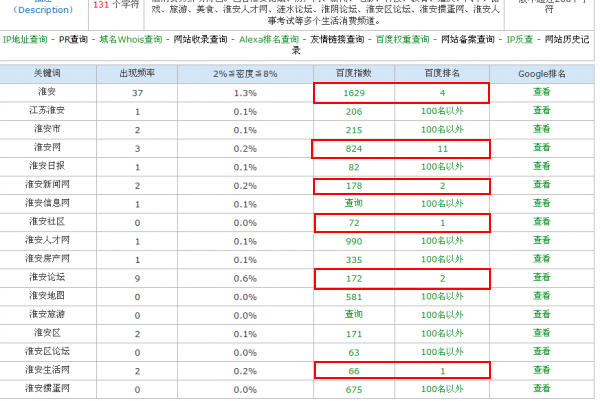
Task: Select Baidu index value 1629
Action: coord(353,92)
